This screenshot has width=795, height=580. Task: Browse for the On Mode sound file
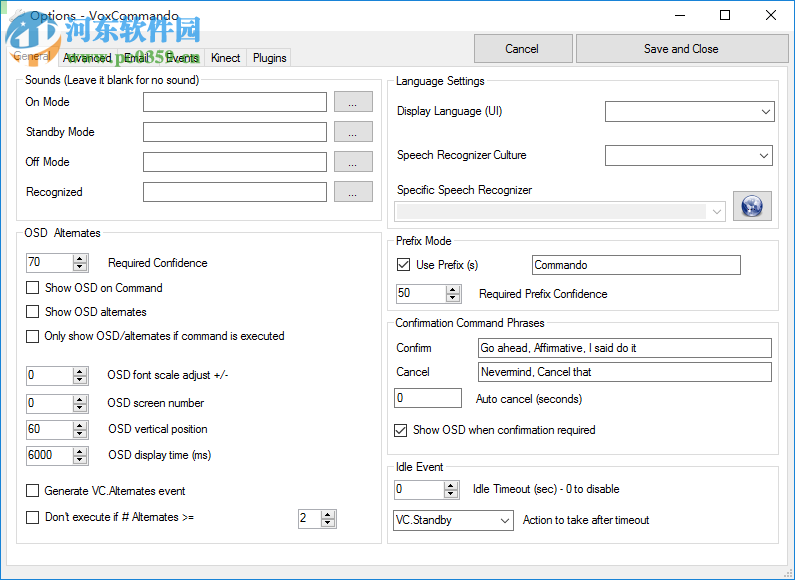click(353, 102)
